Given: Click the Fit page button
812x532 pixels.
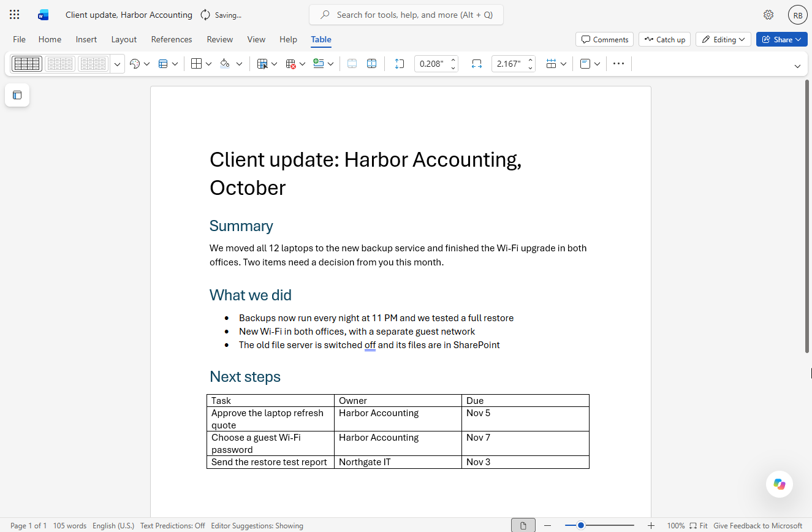Looking at the screenshot, I should point(699,525).
